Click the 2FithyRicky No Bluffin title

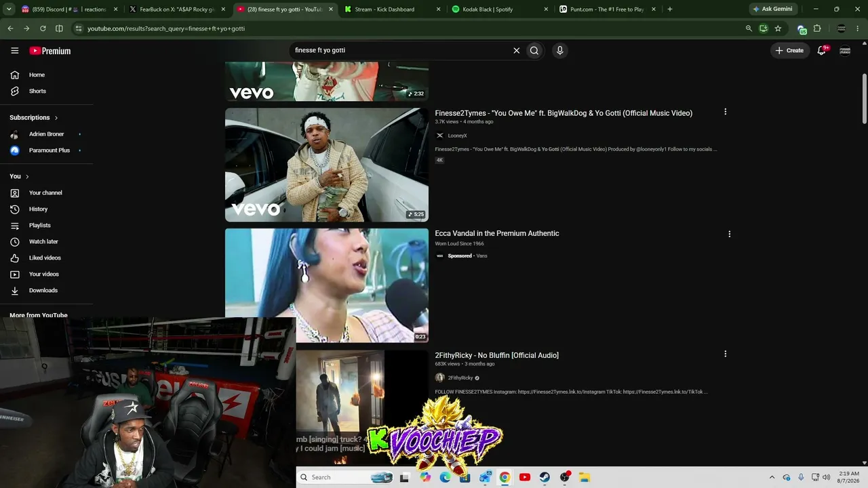point(497,355)
